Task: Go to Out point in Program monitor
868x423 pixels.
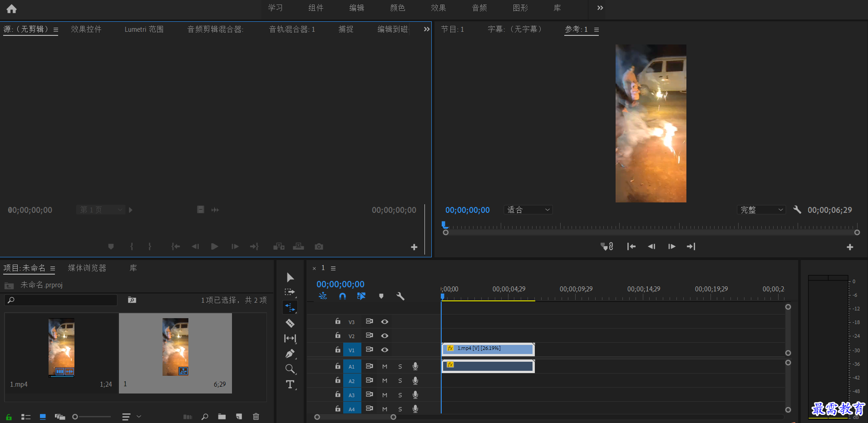Action: click(x=691, y=246)
